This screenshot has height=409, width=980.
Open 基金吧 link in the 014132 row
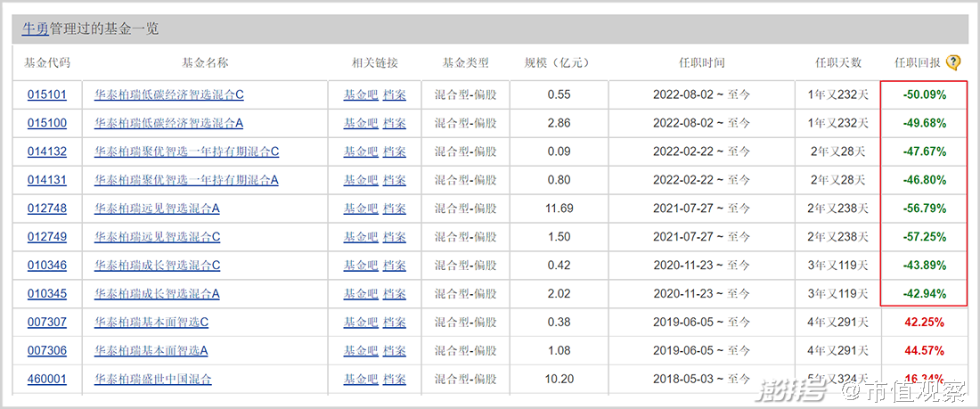point(361,151)
